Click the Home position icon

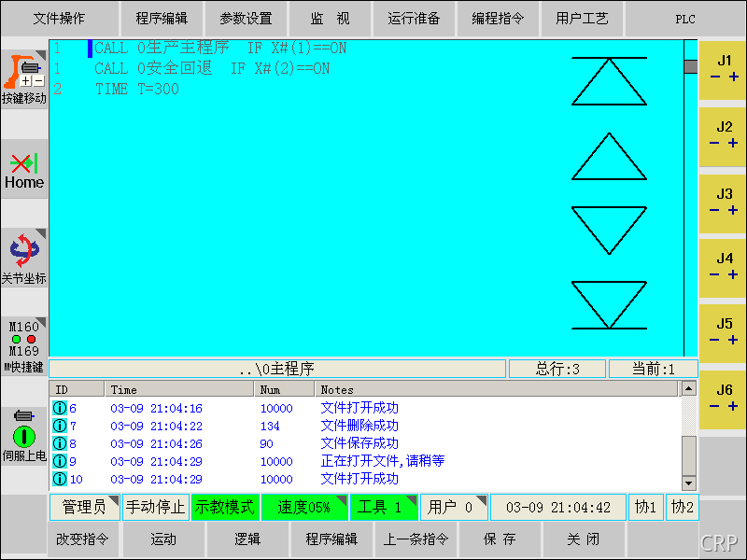[x=24, y=170]
